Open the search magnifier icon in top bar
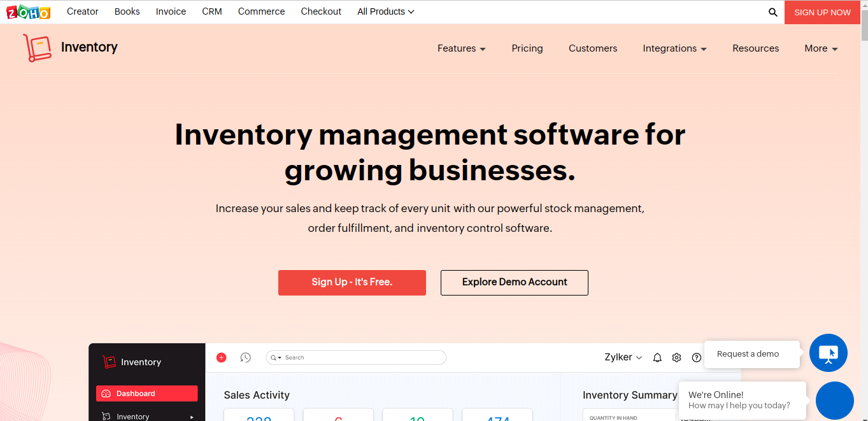 tap(773, 12)
